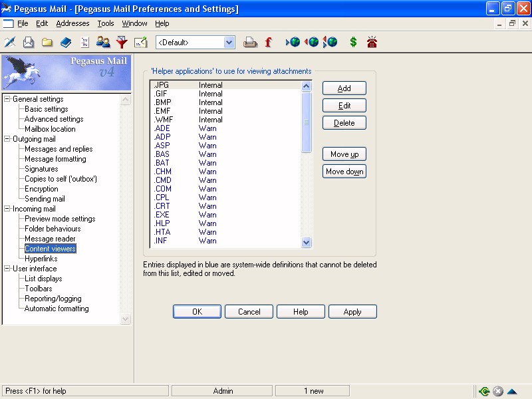Click the Move up button
The width and height of the screenshot is (532, 399).
(x=344, y=154)
